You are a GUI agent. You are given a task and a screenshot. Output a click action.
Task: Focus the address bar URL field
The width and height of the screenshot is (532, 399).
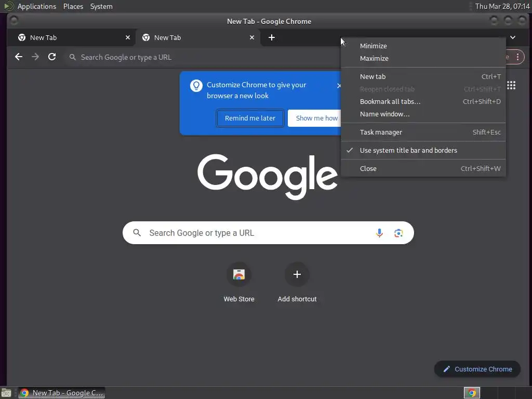coord(204,57)
